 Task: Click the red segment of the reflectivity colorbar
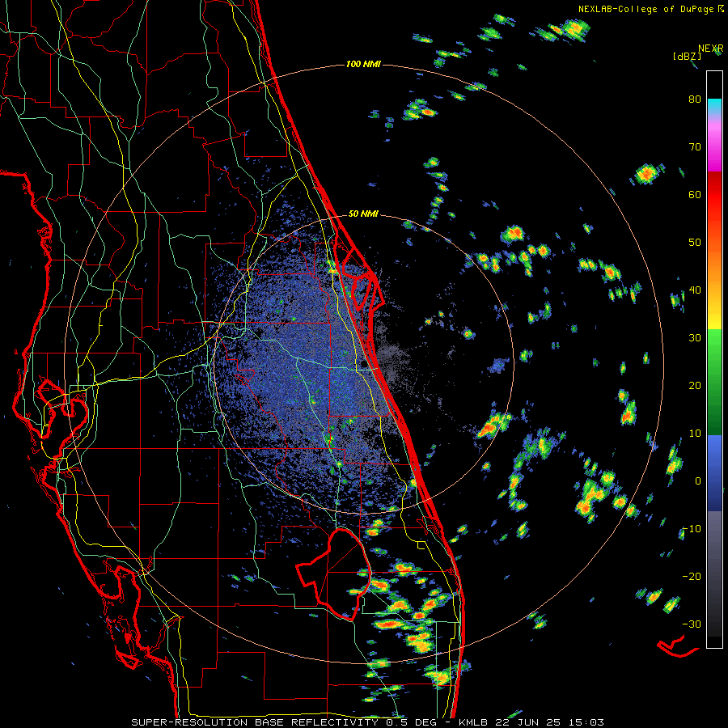pos(714,195)
